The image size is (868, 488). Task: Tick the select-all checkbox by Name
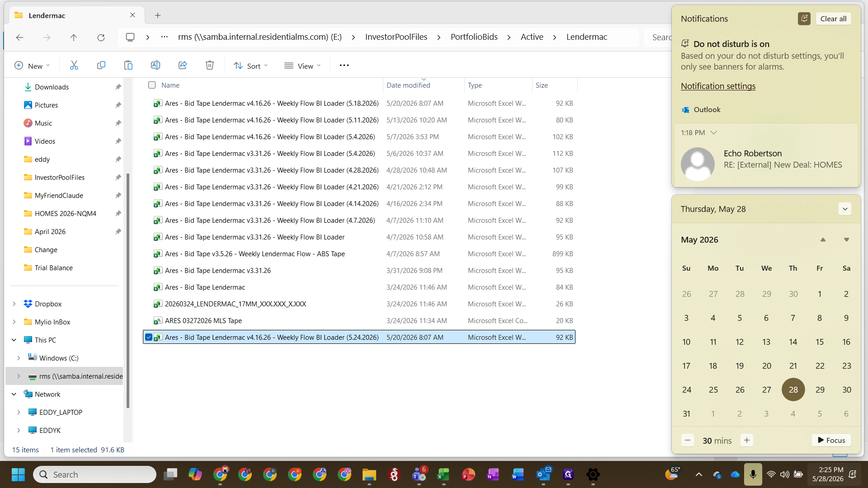(152, 85)
